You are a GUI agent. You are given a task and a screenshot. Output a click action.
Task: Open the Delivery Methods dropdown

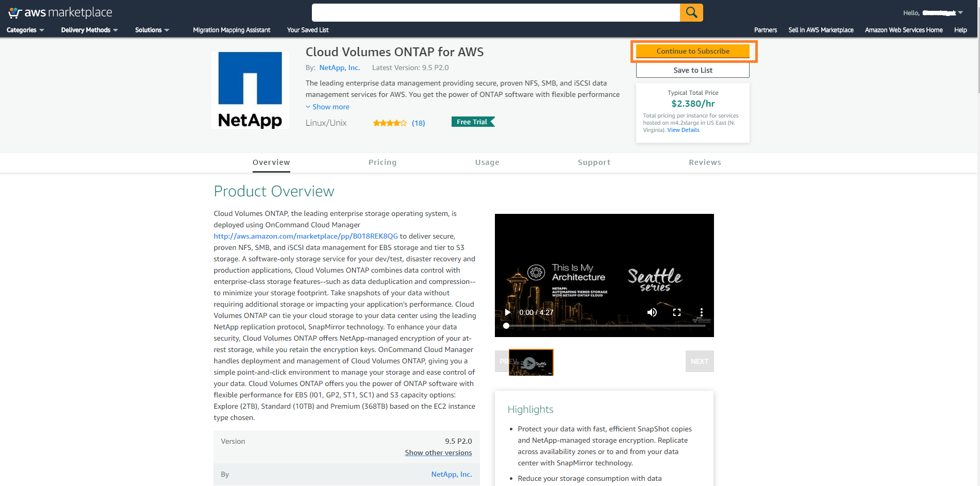pos(89,30)
